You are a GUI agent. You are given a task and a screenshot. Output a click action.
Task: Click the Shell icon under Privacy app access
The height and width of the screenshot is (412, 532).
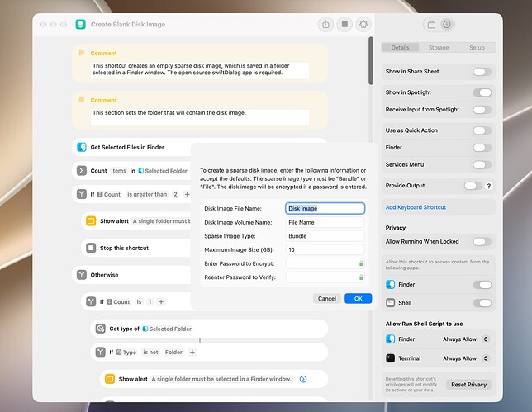[391, 303]
